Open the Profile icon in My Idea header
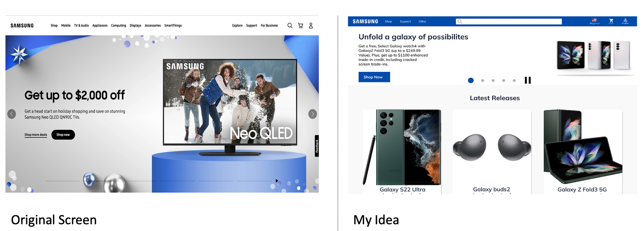Image resolution: width=644 pixels, height=231 pixels. [625, 21]
